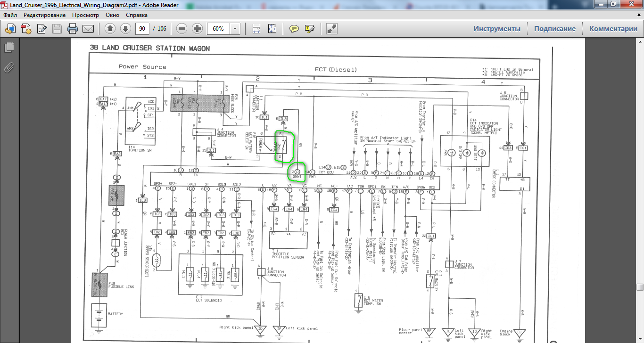Image resolution: width=644 pixels, height=343 pixels.
Task: Add sticky note comment
Action: [294, 29]
